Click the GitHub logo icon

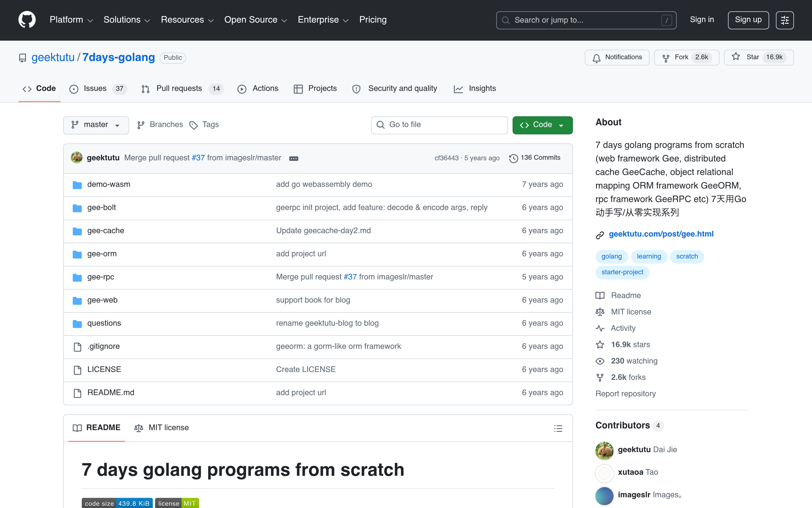(27, 20)
